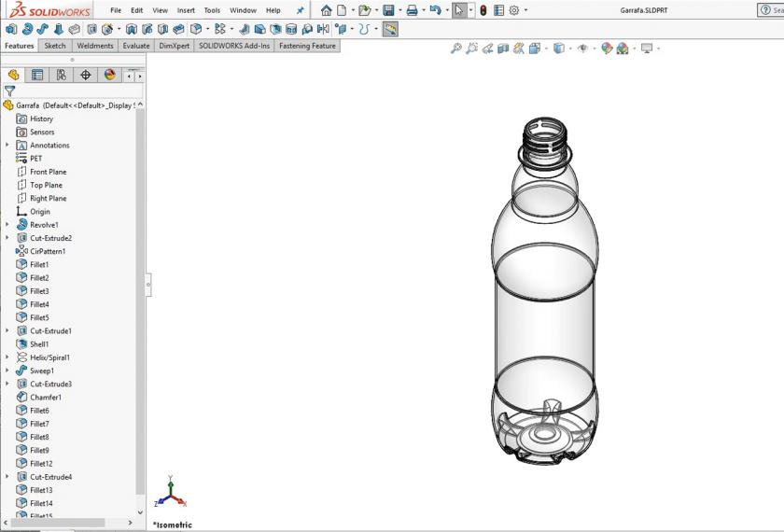Viewport: 784px width, 532px height.
Task: Toggle the pin for the menu bar
Action: point(300,10)
